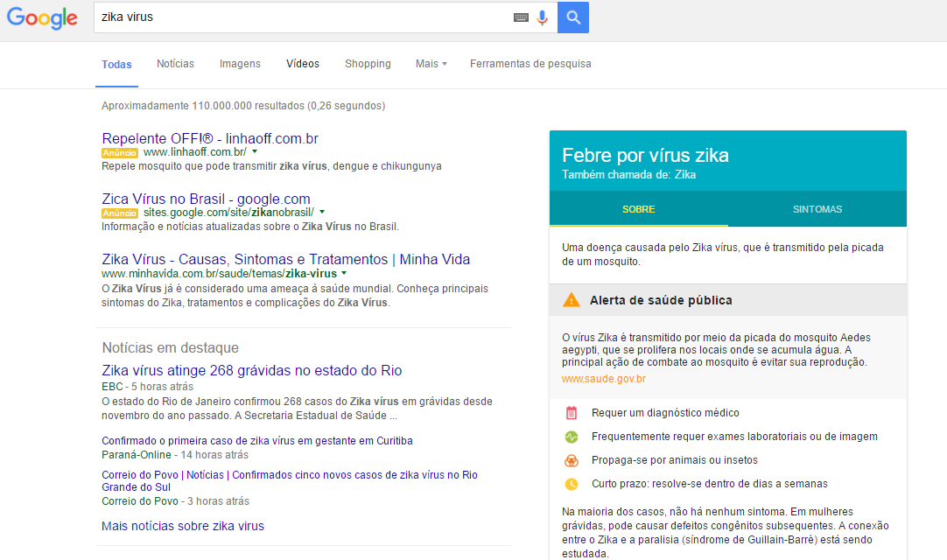Click Curto prazo: resolve-se dentro de dias text

pos(710,484)
